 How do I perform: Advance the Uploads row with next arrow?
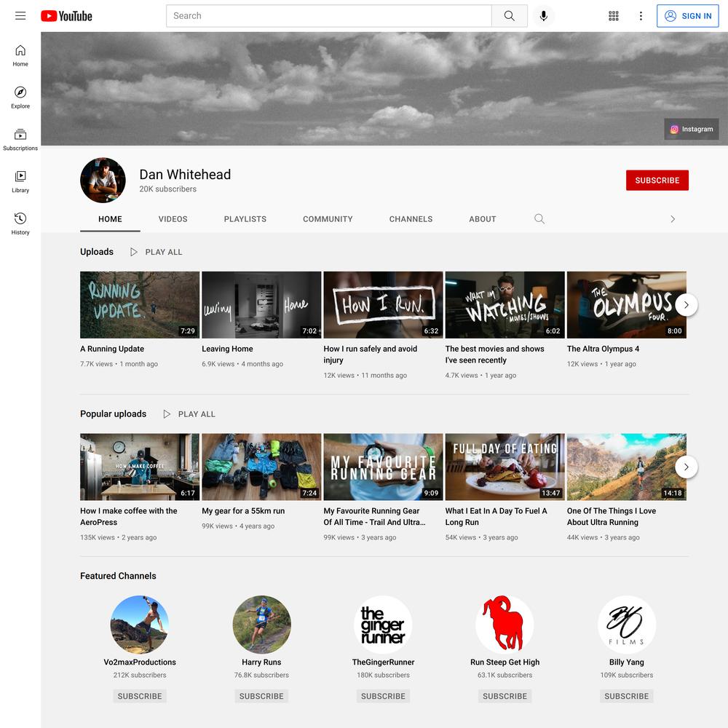[687, 305]
